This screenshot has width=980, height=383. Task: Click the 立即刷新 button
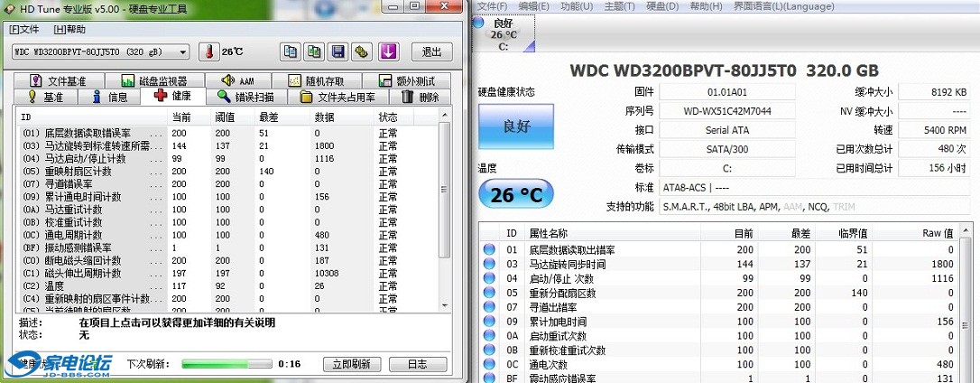click(x=351, y=364)
